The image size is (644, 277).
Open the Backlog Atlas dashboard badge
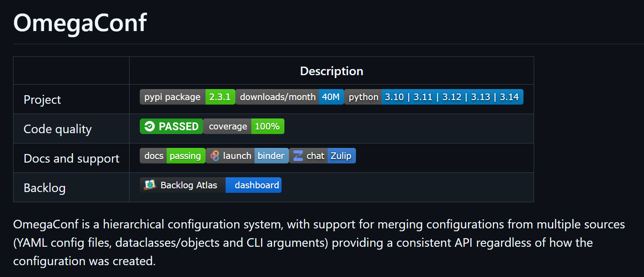[x=210, y=185]
